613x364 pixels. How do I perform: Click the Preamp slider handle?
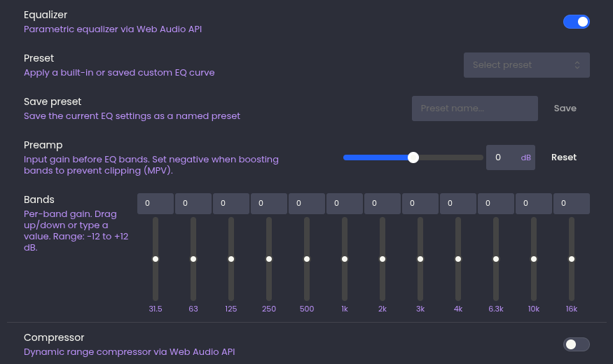pyautogui.click(x=413, y=157)
